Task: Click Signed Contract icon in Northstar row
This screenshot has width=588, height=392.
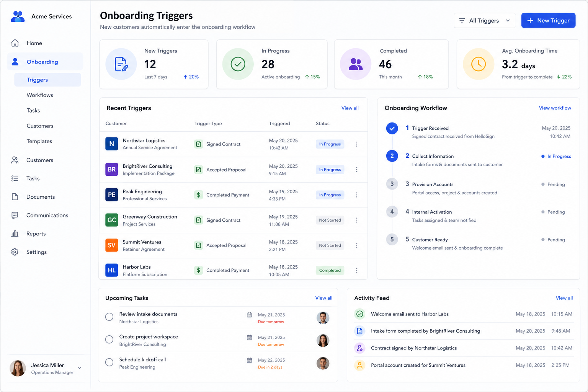Action: tap(198, 144)
